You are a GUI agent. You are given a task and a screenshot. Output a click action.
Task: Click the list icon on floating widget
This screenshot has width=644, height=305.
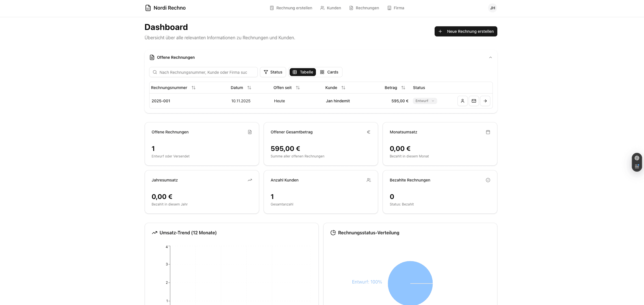click(x=637, y=166)
